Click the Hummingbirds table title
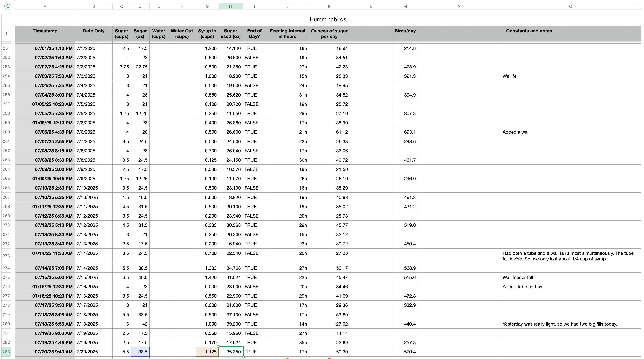Screen dimensions: 644x359 click(328, 19)
